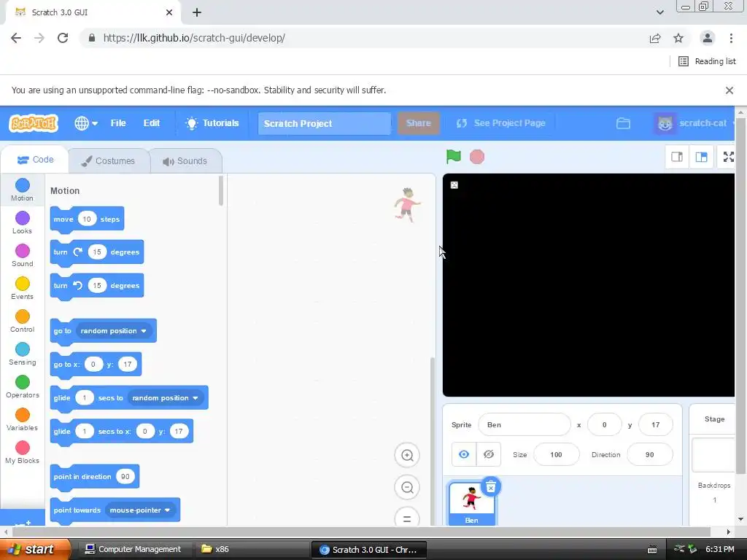This screenshot has height=560, width=747.
Task: Open the point towards mouse-pointer dropdown
Action: 140,510
